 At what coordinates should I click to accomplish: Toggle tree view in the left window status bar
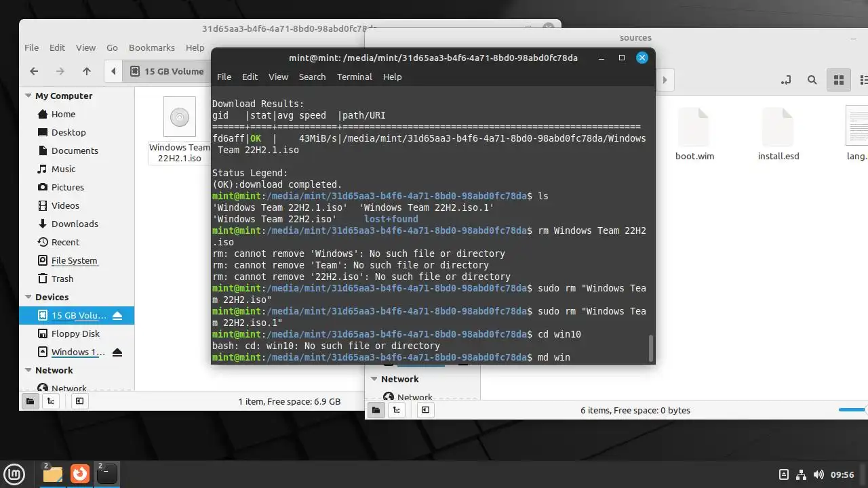pos(50,401)
